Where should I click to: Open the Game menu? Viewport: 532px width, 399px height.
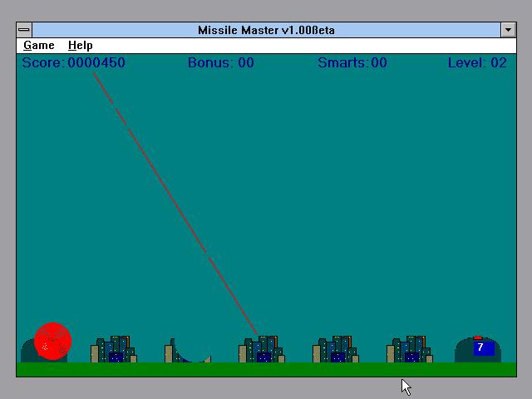[x=39, y=46]
